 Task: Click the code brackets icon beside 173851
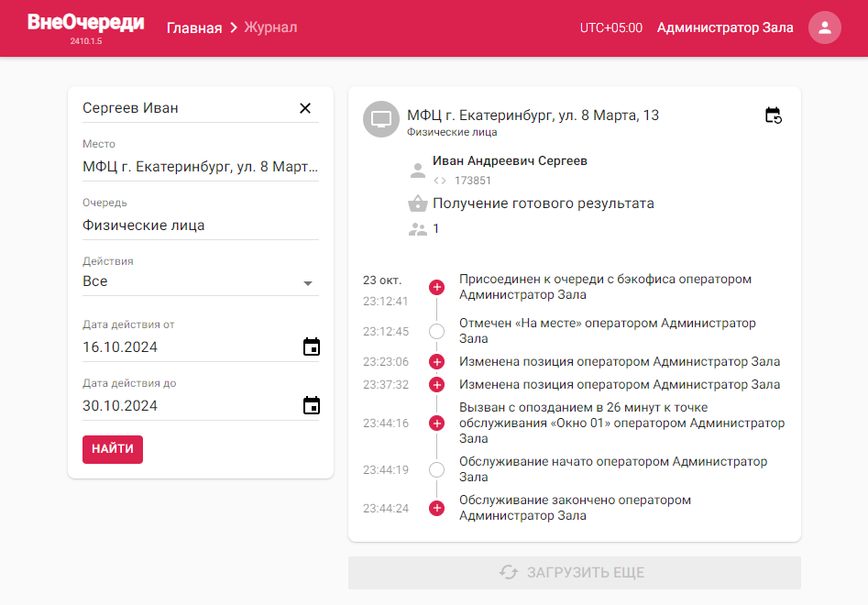pos(440,181)
